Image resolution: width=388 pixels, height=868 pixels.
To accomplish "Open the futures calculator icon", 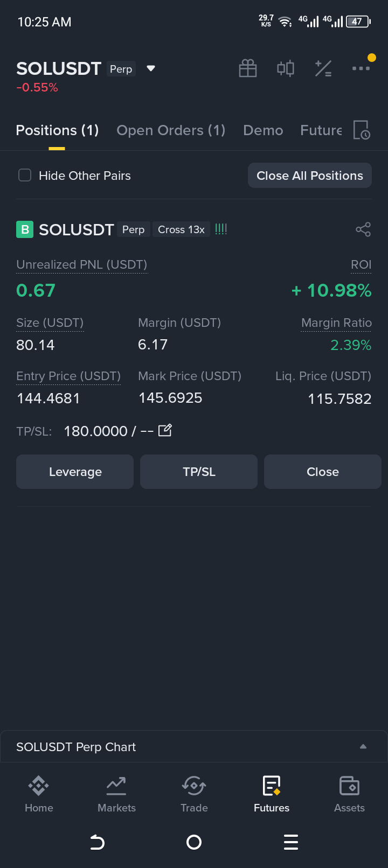I will 323,68.
